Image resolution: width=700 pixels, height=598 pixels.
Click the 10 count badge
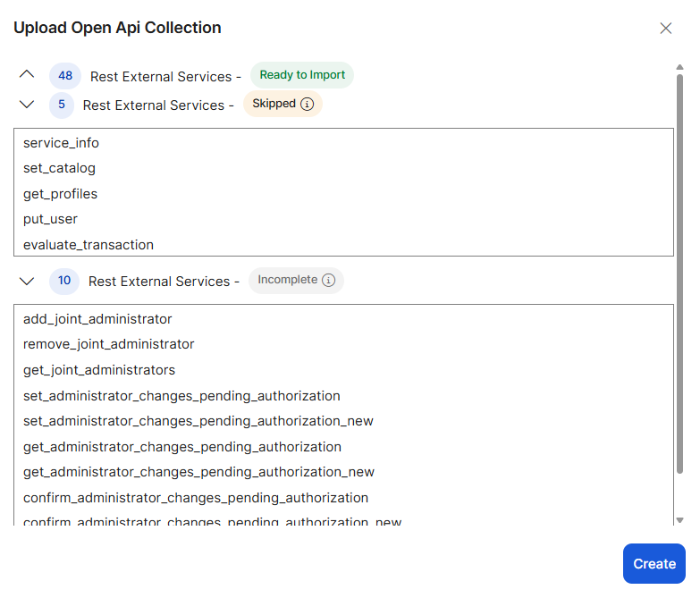[x=64, y=281]
